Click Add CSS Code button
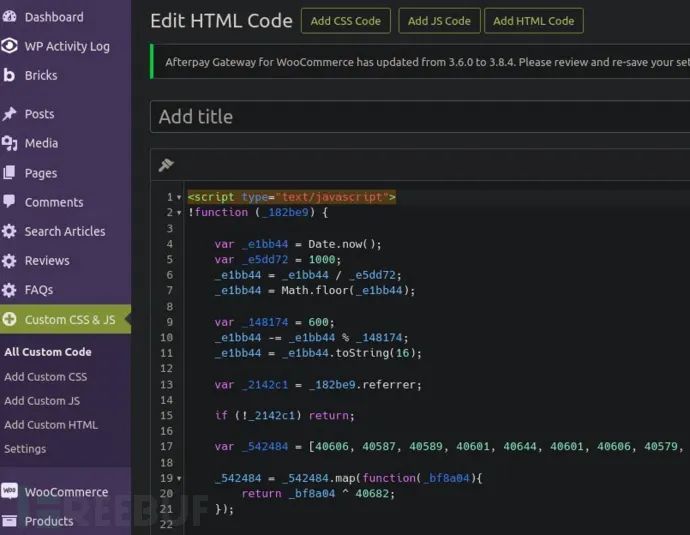This screenshot has width=690, height=535. tap(345, 21)
